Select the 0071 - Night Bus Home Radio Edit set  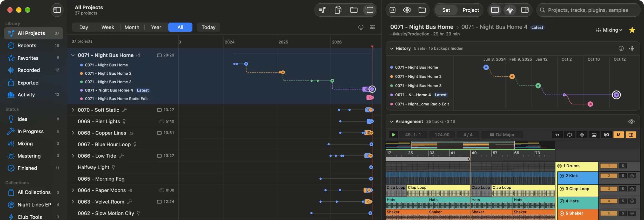[116, 99]
